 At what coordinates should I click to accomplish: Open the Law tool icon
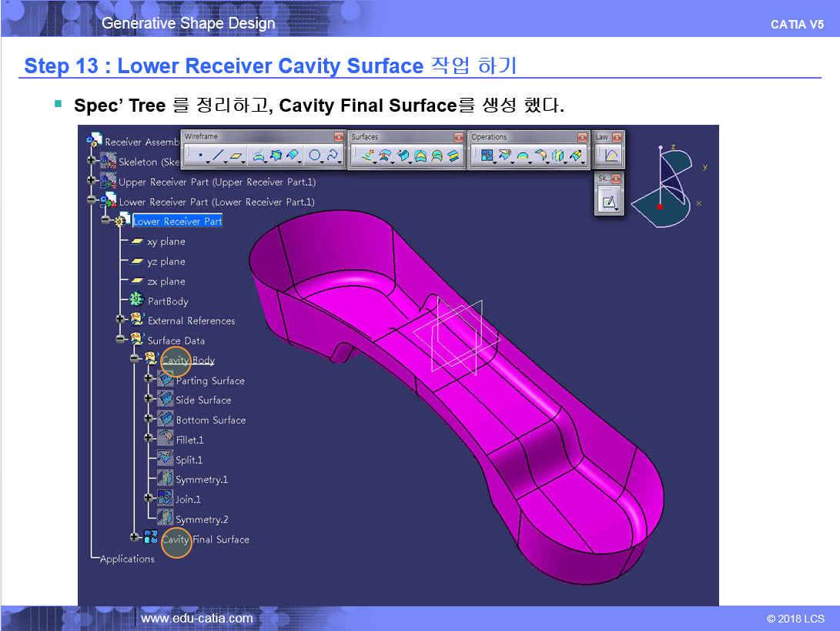pos(611,156)
